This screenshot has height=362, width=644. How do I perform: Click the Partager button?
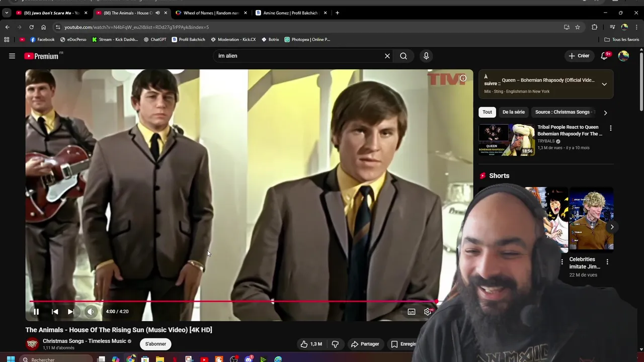coord(365,344)
